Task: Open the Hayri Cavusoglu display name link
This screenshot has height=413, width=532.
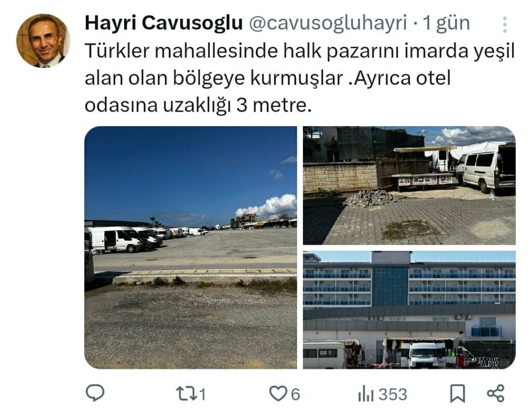Action: pos(164,23)
